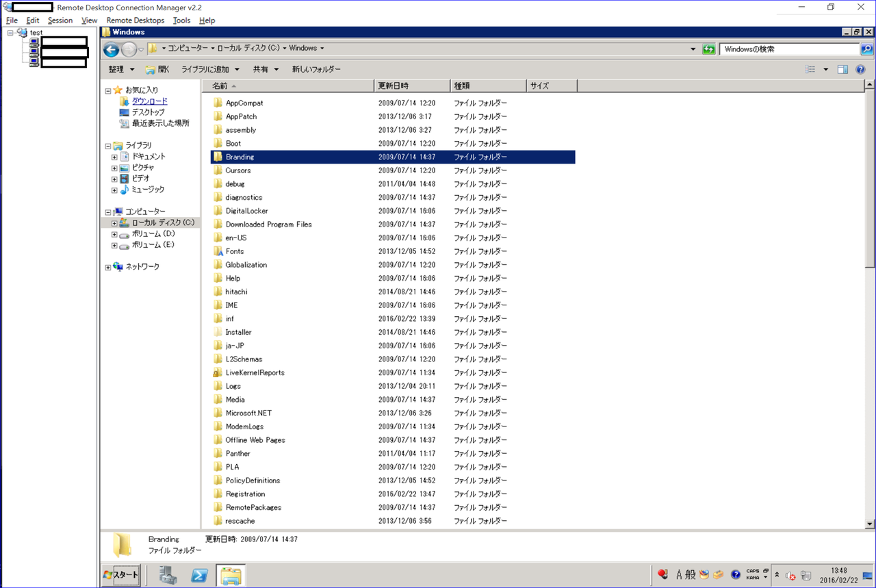Click the greyed-out Forward arrow button
This screenshot has width=876, height=588.
[x=129, y=49]
